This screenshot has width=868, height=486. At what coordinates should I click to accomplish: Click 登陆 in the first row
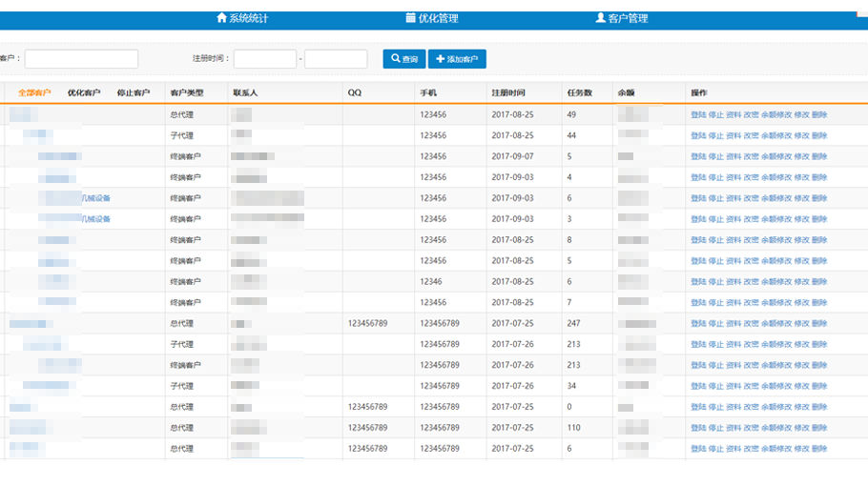point(698,115)
